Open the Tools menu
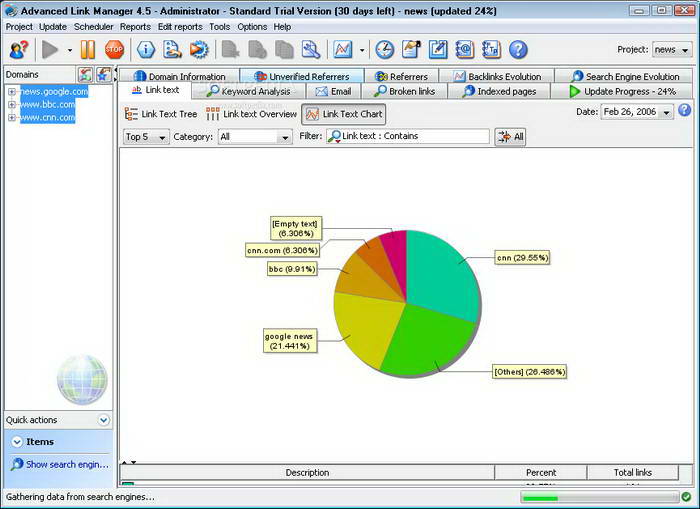 (x=220, y=27)
